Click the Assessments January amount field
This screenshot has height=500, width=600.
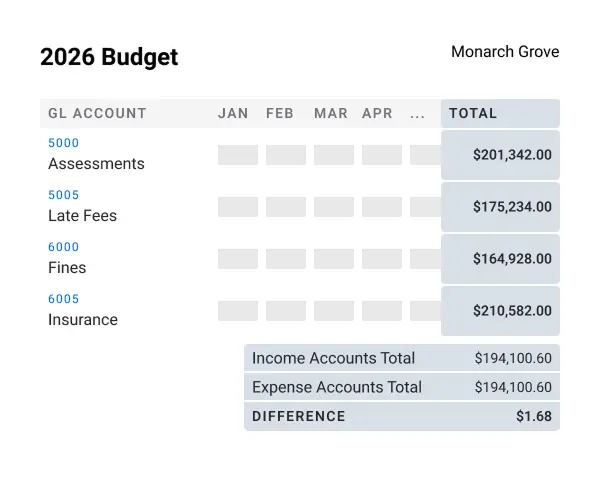(x=238, y=155)
